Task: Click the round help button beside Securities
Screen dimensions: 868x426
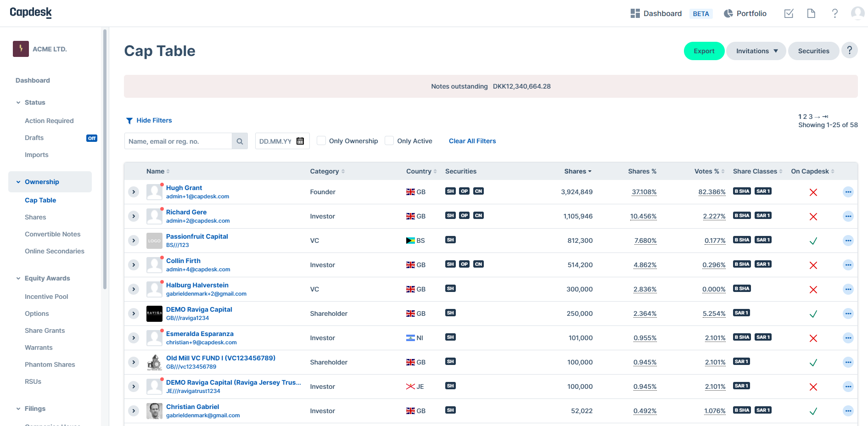Action: (x=849, y=50)
